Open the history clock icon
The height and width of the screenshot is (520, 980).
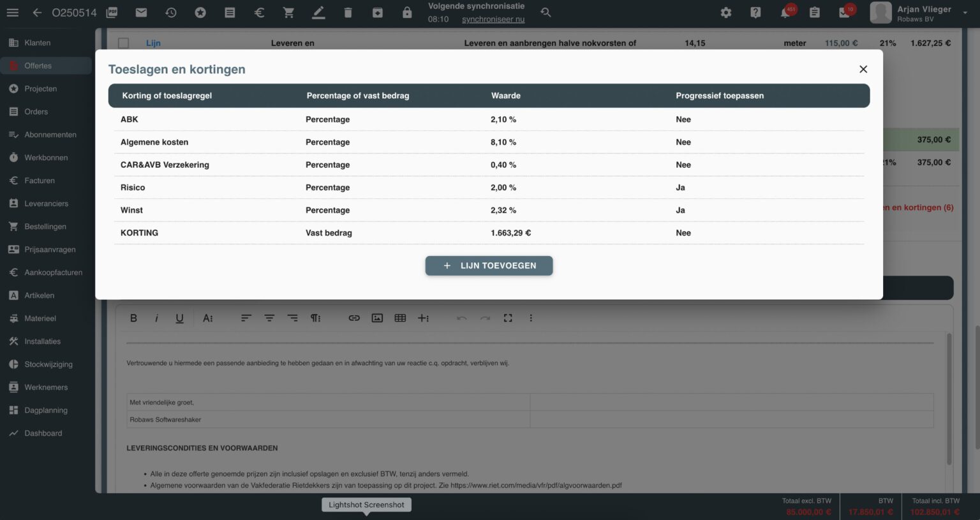pos(170,13)
